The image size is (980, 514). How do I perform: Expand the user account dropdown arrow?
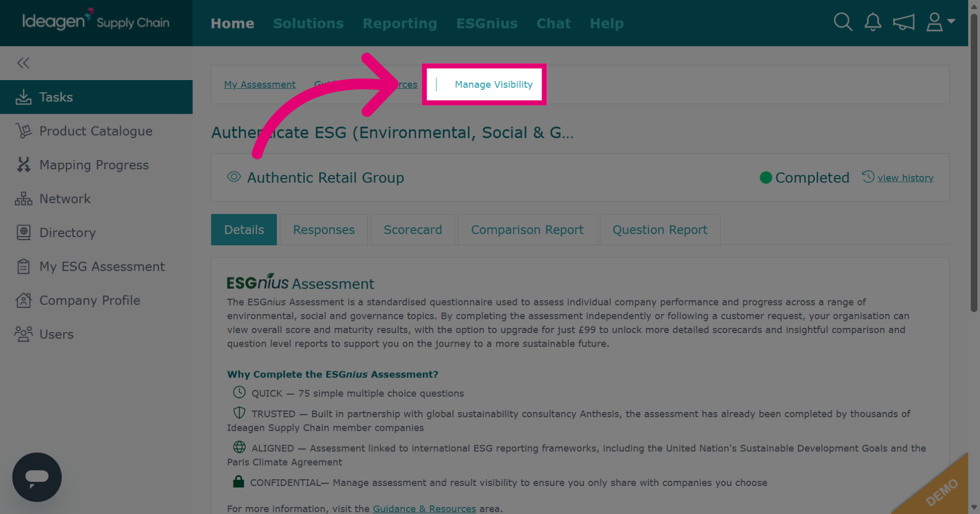[951, 21]
